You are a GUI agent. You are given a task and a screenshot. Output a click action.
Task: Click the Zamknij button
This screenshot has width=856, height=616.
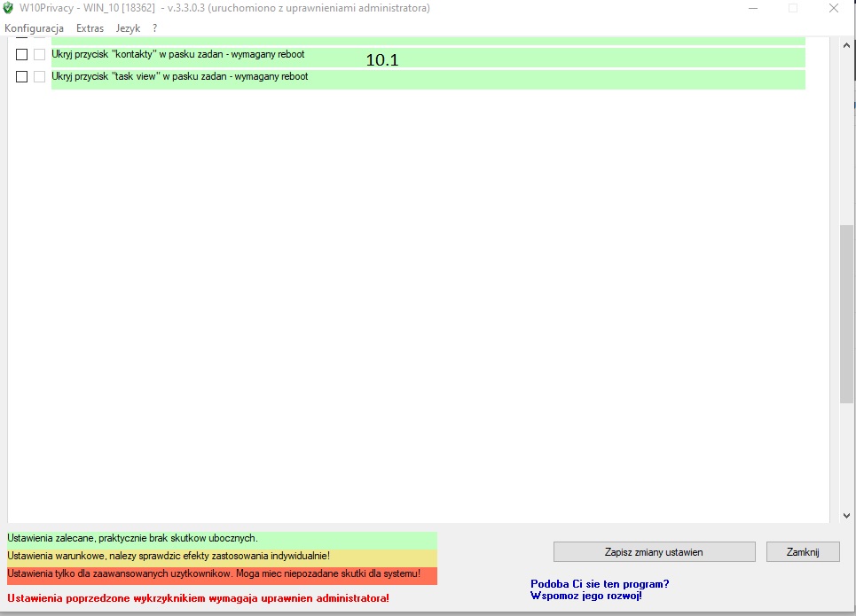tap(803, 552)
